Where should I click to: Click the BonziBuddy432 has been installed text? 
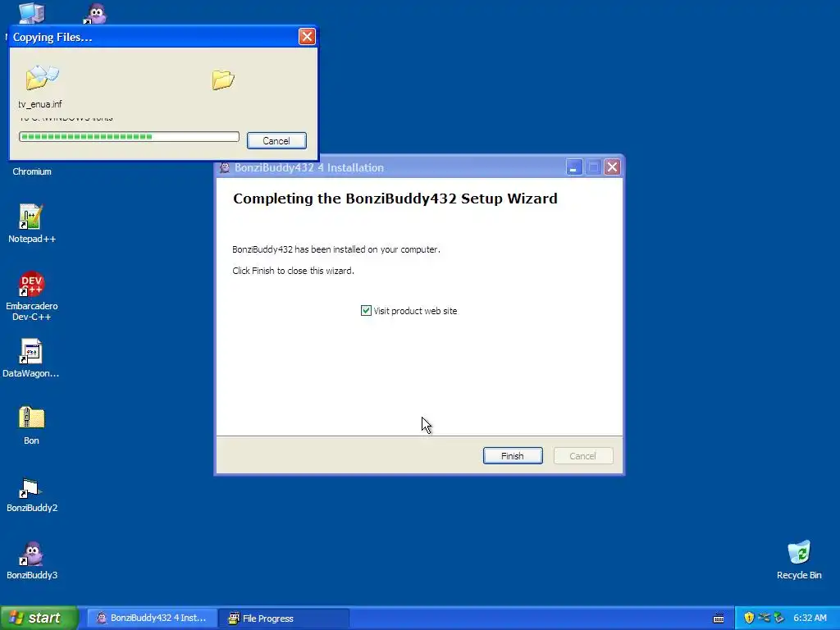point(336,249)
